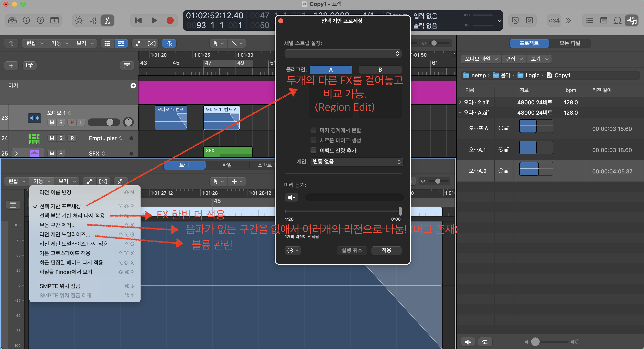Select plugin set B button

click(x=380, y=69)
